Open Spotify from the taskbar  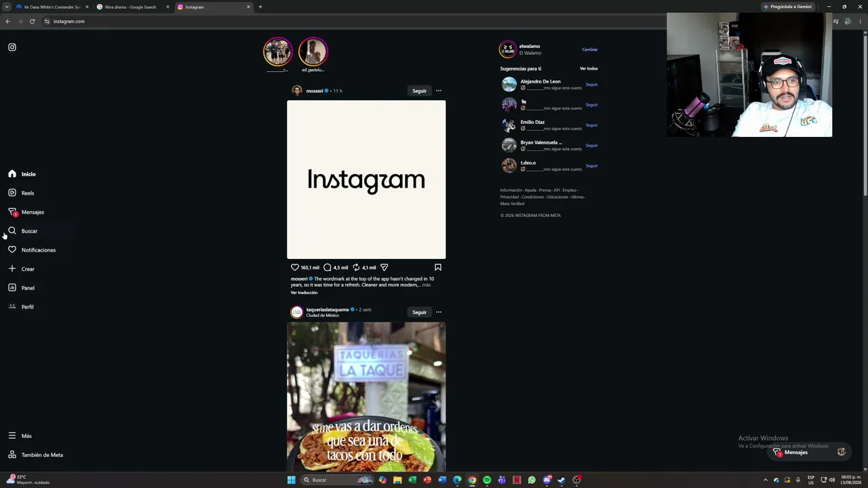(x=487, y=480)
